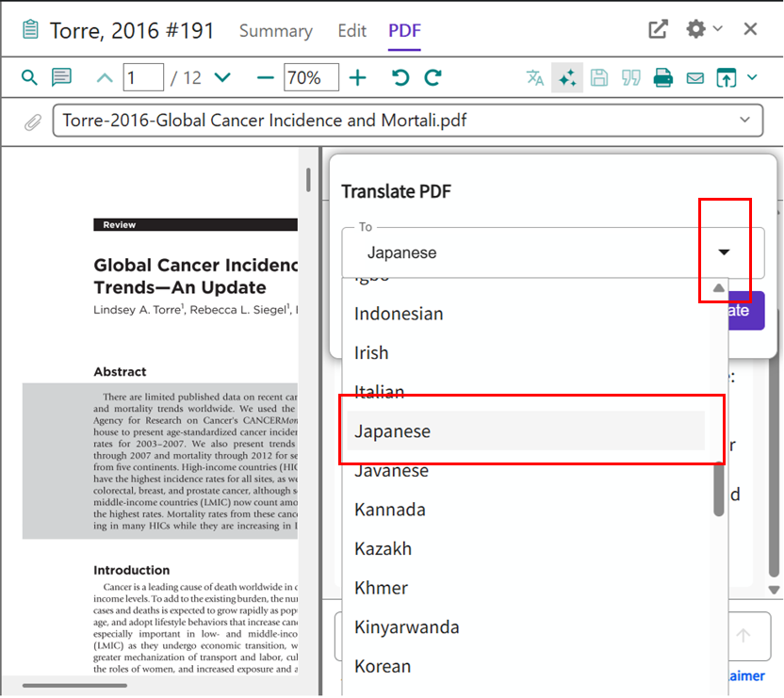This screenshot has height=698, width=784.
Task: Go to next page using down chevron
Action: pos(222,77)
